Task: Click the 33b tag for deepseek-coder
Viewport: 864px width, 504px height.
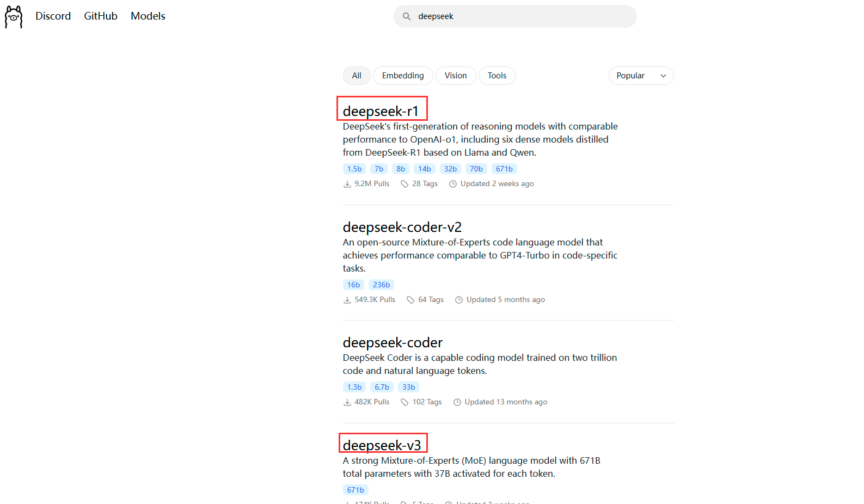Action: [408, 387]
